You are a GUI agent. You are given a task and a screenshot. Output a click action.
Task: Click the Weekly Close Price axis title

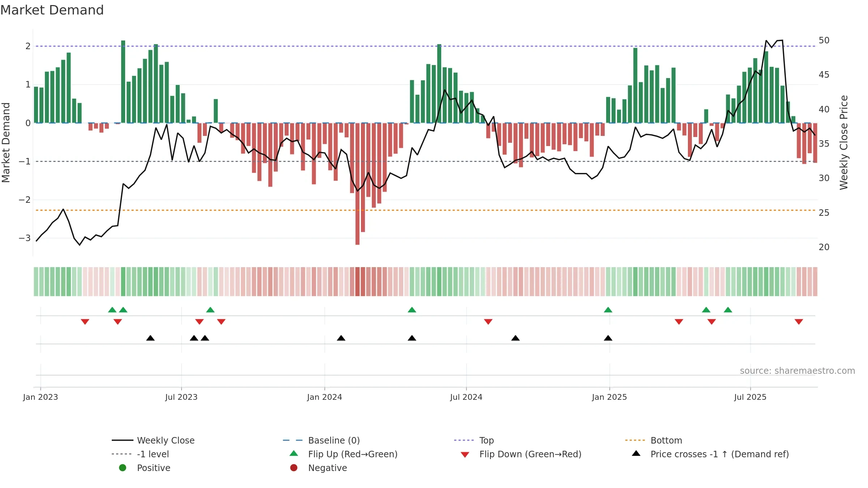click(844, 142)
